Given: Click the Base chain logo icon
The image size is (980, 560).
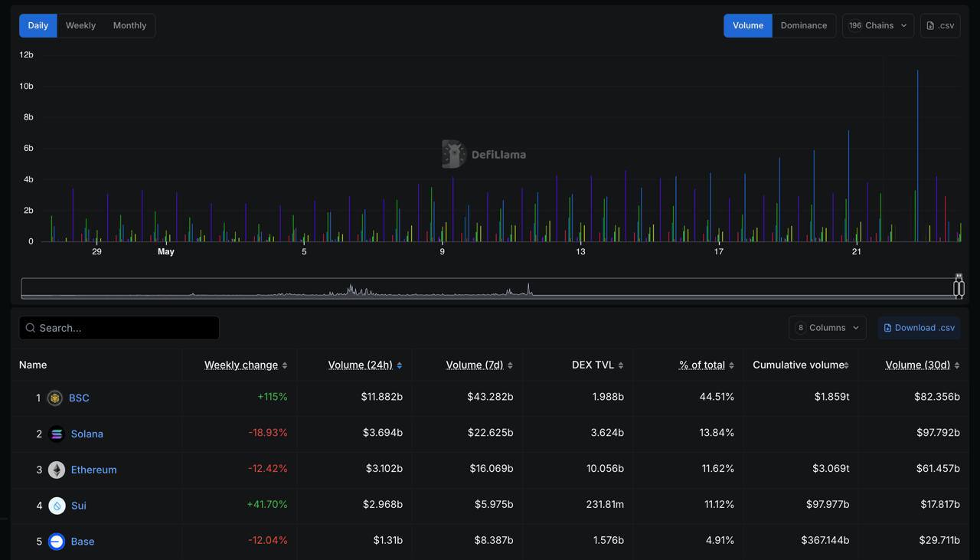Looking at the screenshot, I should pyautogui.click(x=57, y=542).
